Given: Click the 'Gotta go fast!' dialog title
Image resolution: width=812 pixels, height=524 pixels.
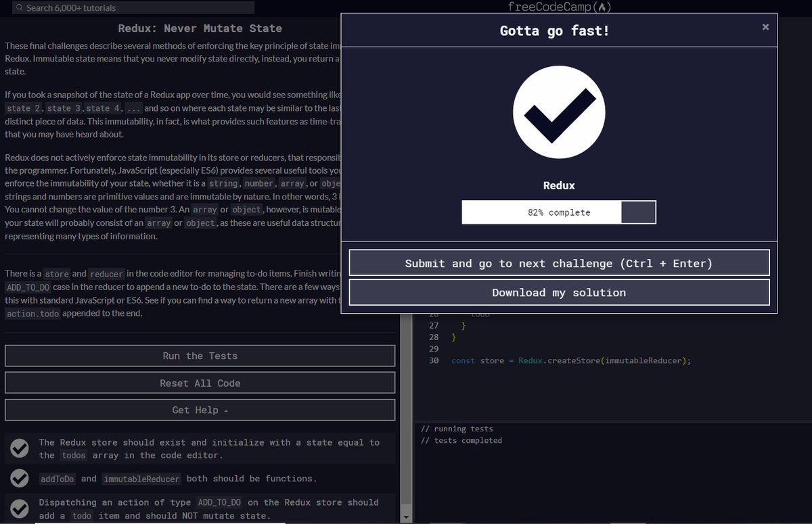Looking at the screenshot, I should [555, 30].
